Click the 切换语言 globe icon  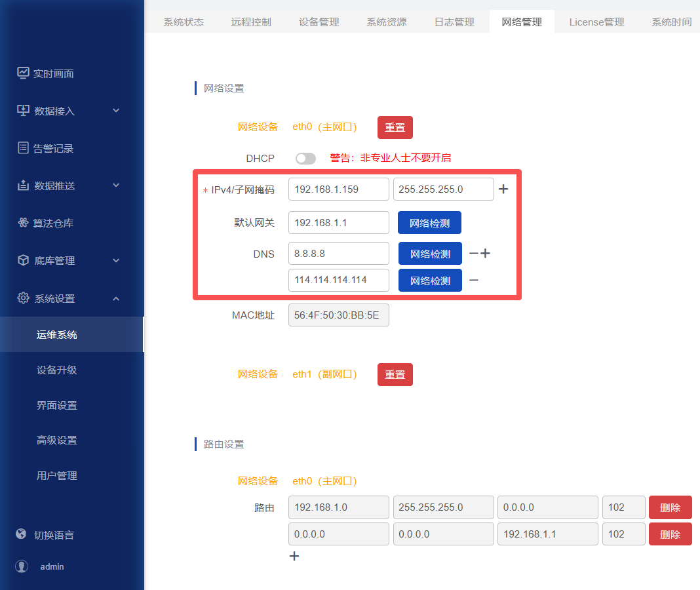click(x=22, y=534)
